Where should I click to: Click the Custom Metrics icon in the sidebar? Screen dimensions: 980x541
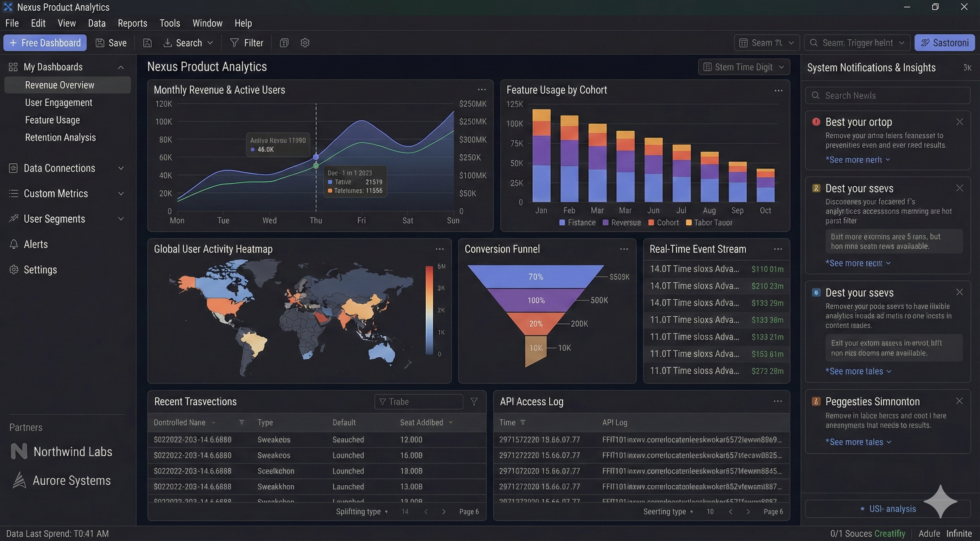pyautogui.click(x=13, y=193)
